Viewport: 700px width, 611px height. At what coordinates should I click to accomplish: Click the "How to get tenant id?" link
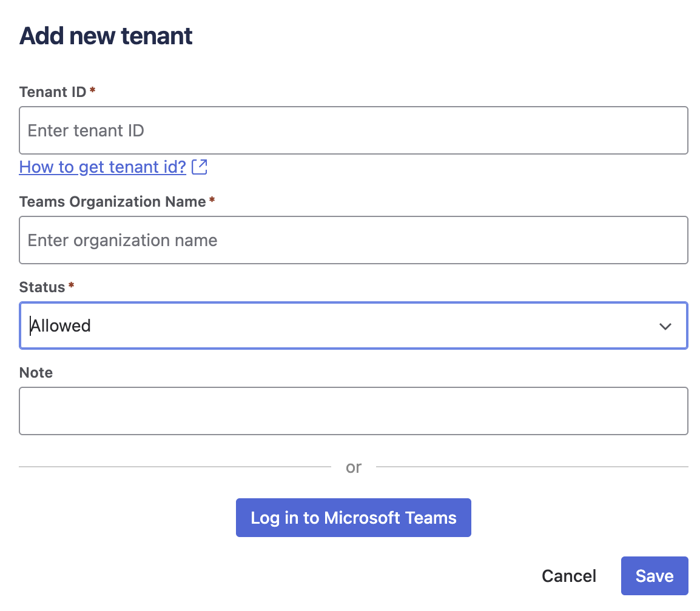point(103,167)
